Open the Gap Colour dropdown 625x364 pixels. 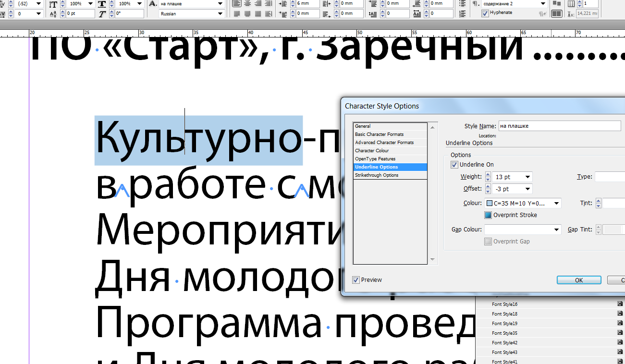[x=523, y=230]
